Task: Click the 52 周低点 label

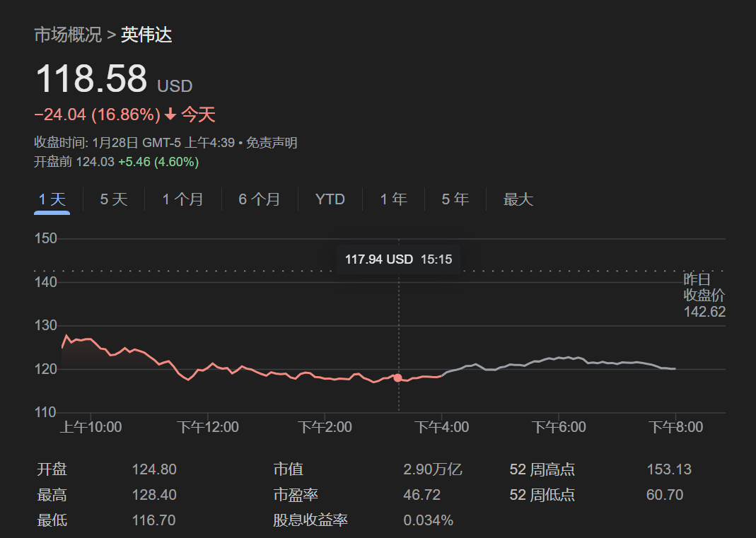Action: (542, 495)
